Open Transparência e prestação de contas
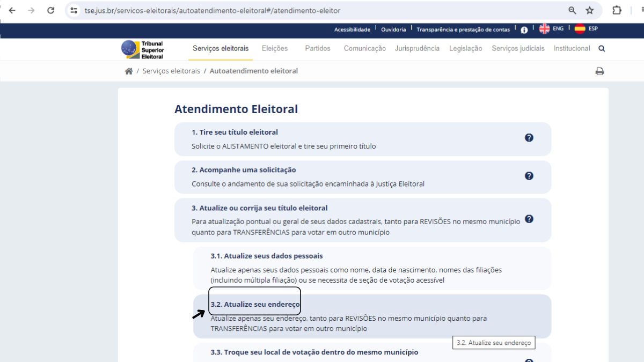Screen dimensions: 644x362 (x=463, y=29)
